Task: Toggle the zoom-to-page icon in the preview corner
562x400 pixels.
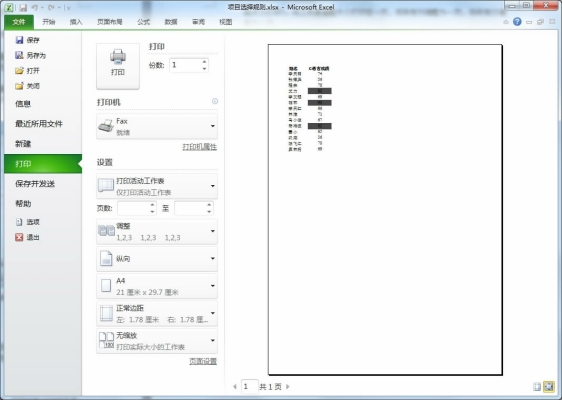Action: pyautogui.click(x=549, y=386)
